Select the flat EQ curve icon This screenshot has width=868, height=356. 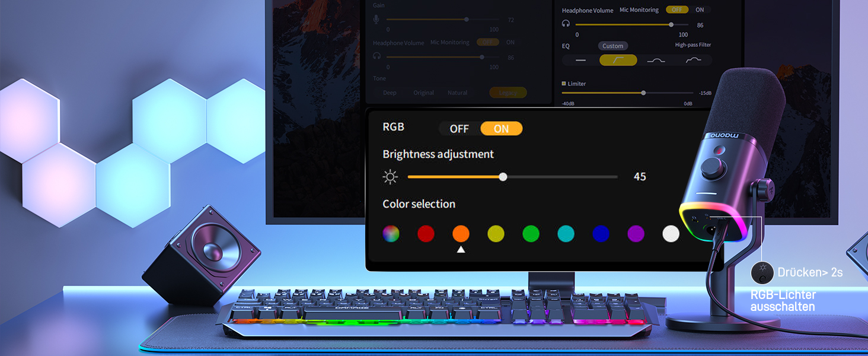pyautogui.click(x=580, y=60)
